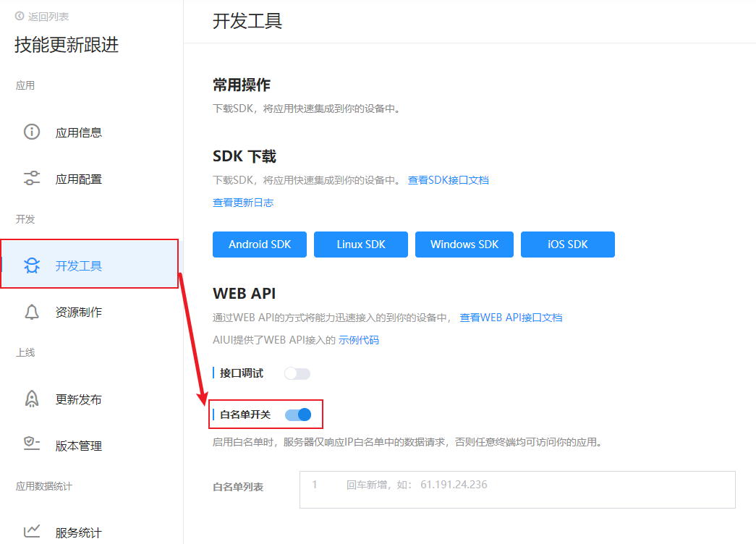
Task: Go back via 返回列表 link
Action: (48, 17)
